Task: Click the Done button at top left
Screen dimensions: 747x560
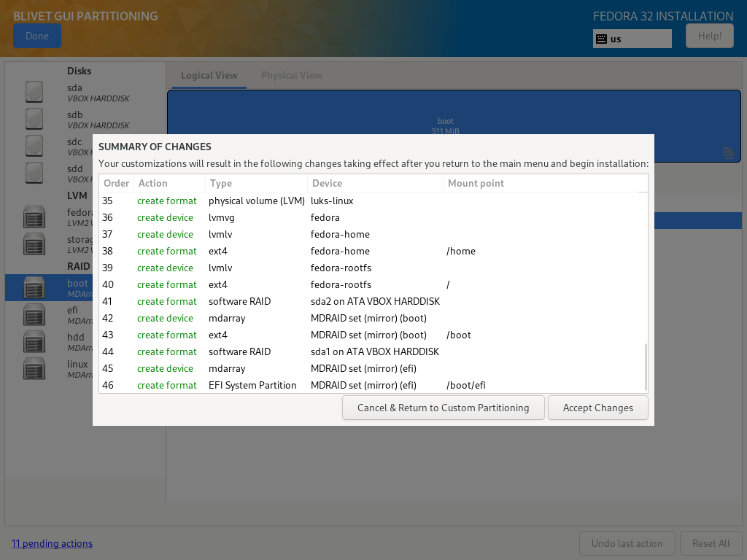Action: click(37, 36)
